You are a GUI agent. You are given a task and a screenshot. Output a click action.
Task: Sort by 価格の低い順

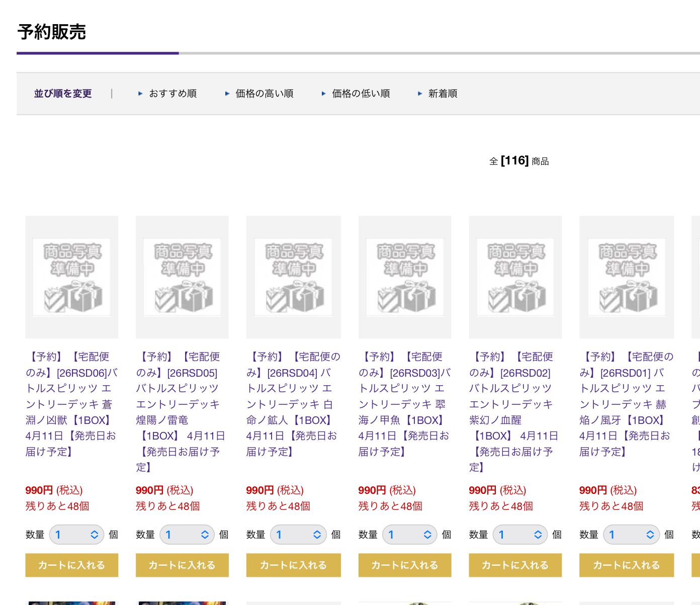point(361,94)
